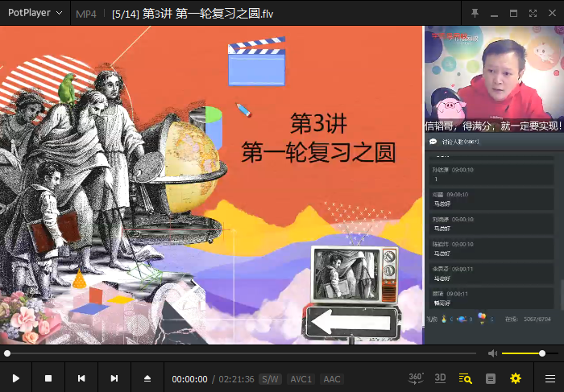Click the eject/open file icon

[x=147, y=378]
